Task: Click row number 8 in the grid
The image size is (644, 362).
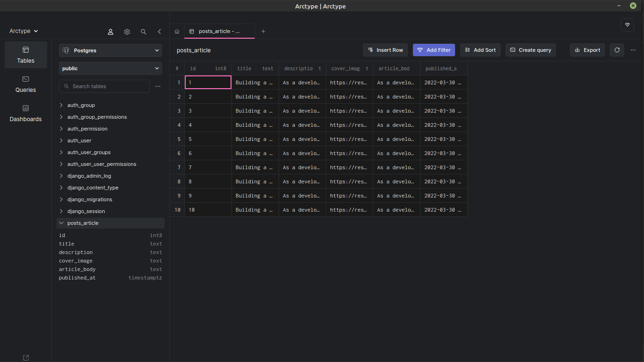Action: pyautogui.click(x=177, y=181)
